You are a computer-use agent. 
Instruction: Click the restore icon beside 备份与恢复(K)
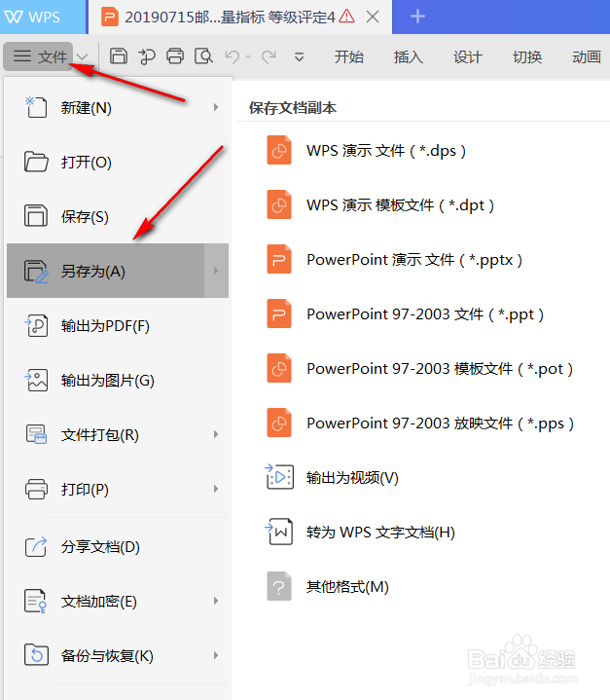pos(36,655)
